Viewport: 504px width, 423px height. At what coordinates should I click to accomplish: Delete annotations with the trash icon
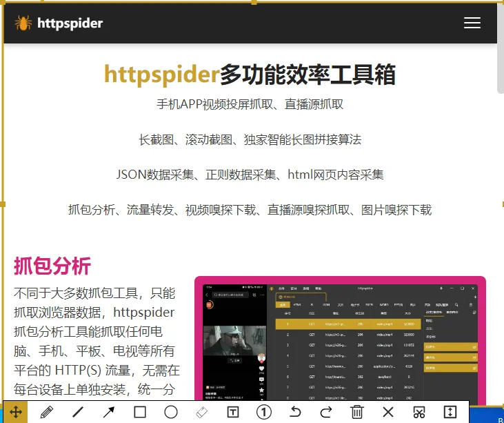(x=356, y=412)
